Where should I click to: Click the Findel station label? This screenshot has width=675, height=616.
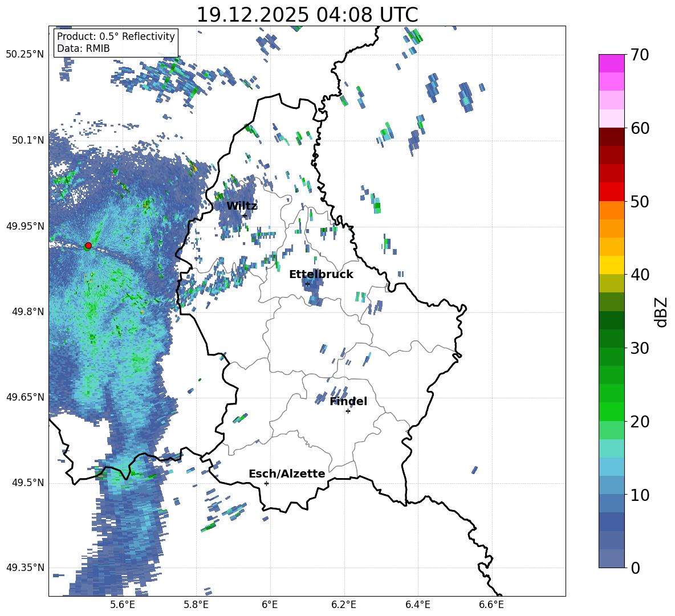point(348,401)
